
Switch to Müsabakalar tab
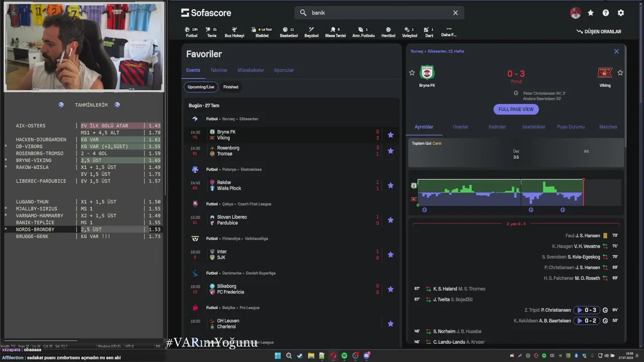click(x=251, y=70)
